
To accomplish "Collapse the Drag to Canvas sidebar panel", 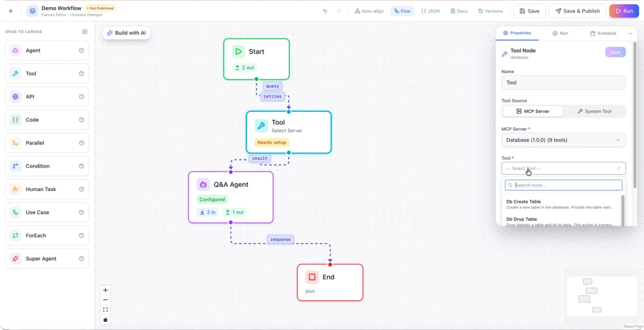I will point(85,32).
